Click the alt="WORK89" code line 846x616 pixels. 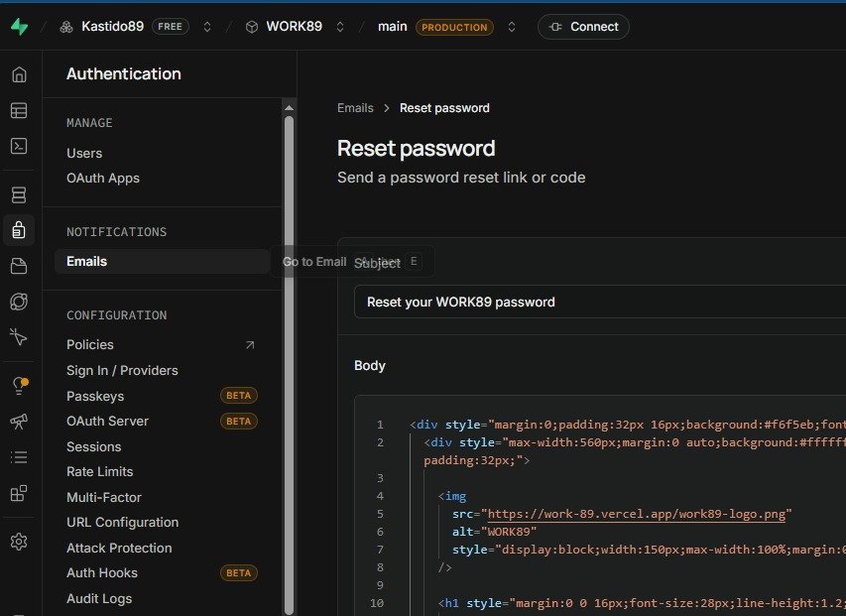[x=494, y=532]
